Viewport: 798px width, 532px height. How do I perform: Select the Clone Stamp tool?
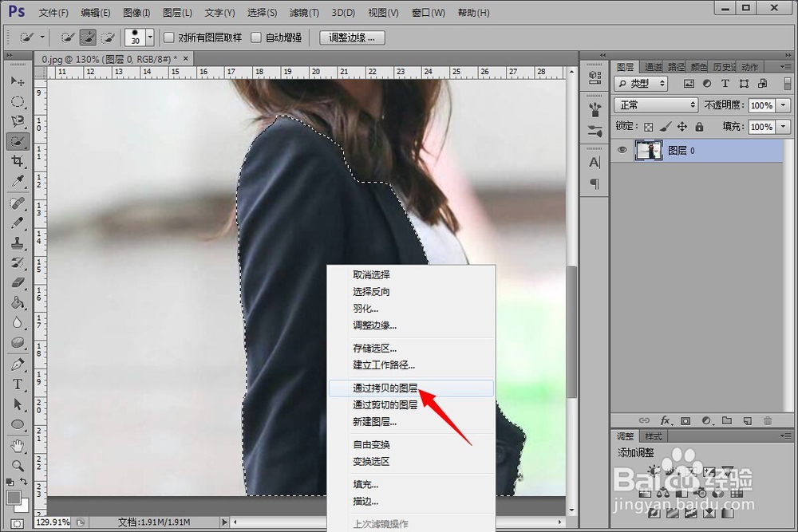pyautogui.click(x=18, y=243)
